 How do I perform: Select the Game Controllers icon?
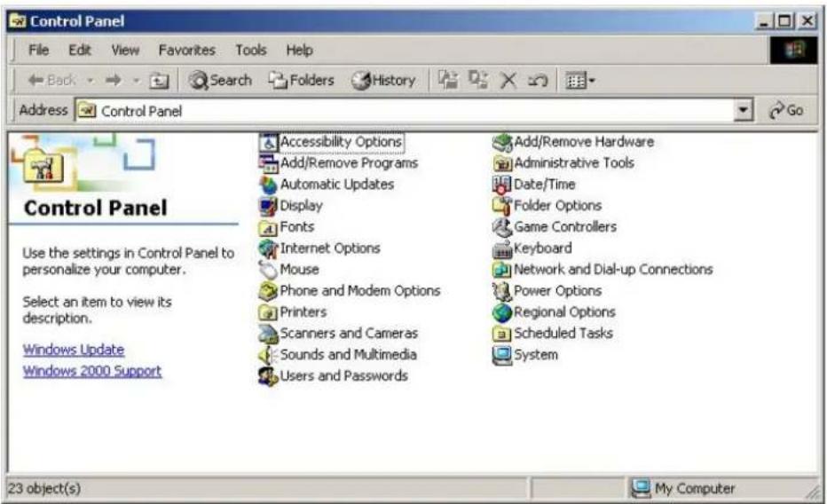coord(502,227)
